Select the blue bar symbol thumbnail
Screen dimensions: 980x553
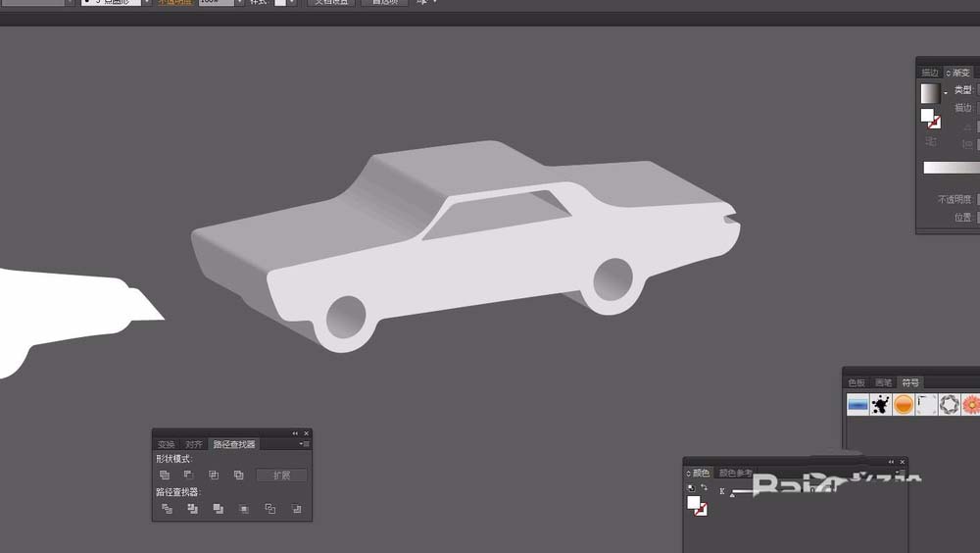pos(858,404)
